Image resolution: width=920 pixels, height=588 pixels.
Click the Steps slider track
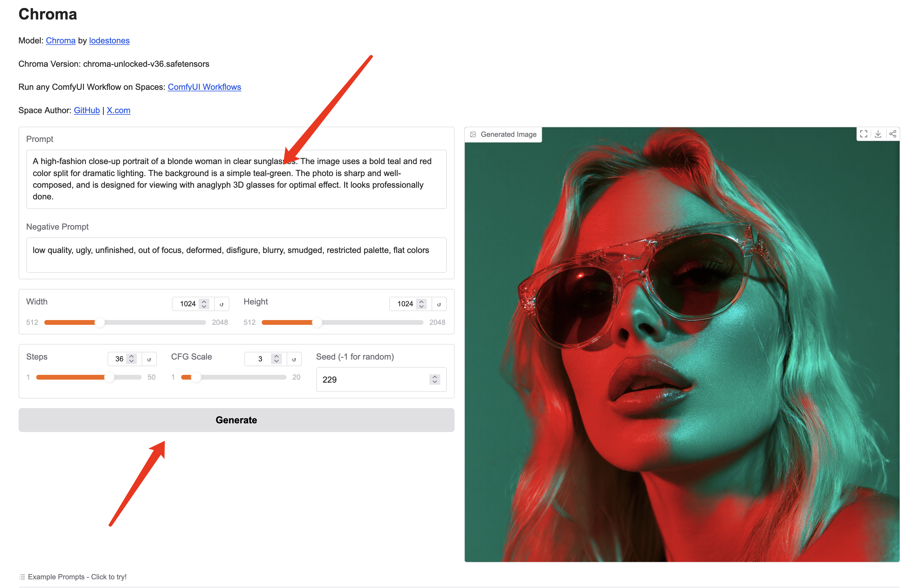click(89, 378)
